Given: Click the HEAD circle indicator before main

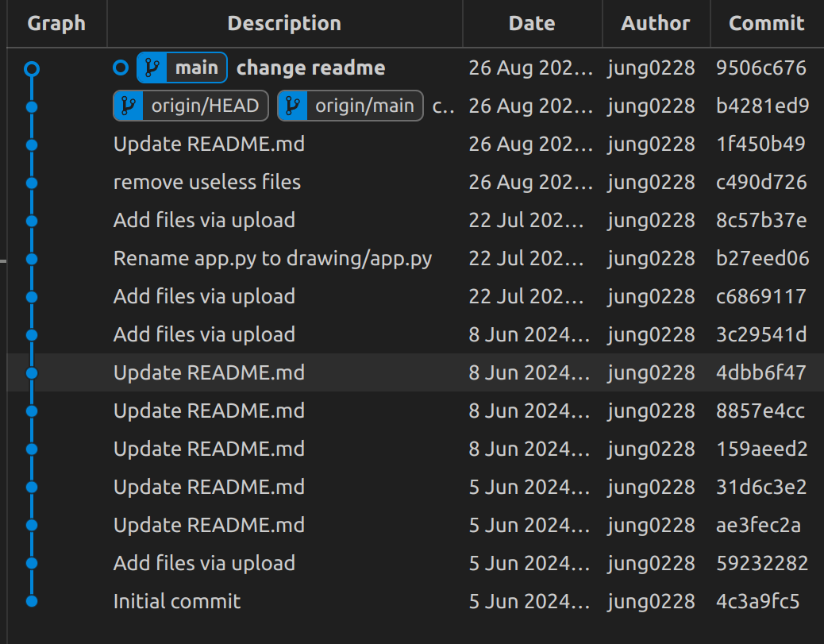Looking at the screenshot, I should (x=121, y=67).
